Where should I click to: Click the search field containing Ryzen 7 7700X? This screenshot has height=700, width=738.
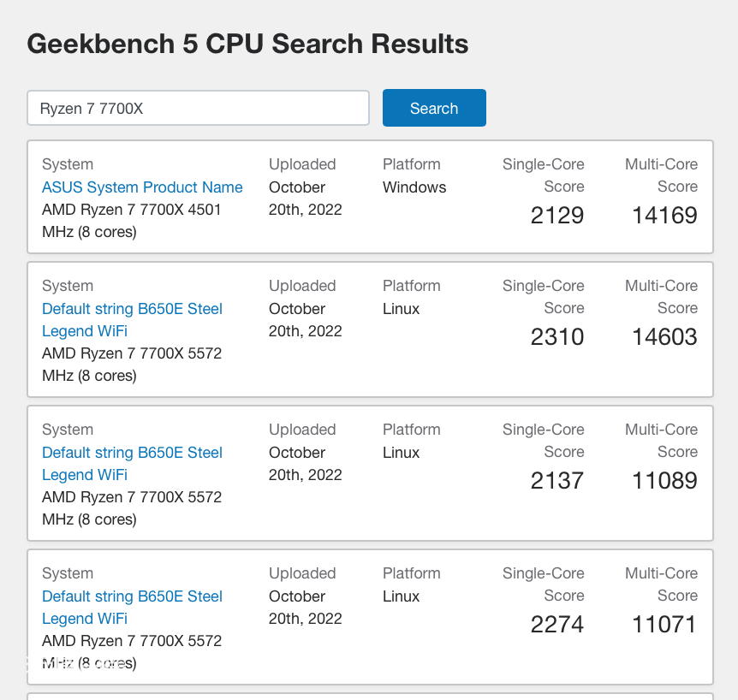click(x=198, y=108)
